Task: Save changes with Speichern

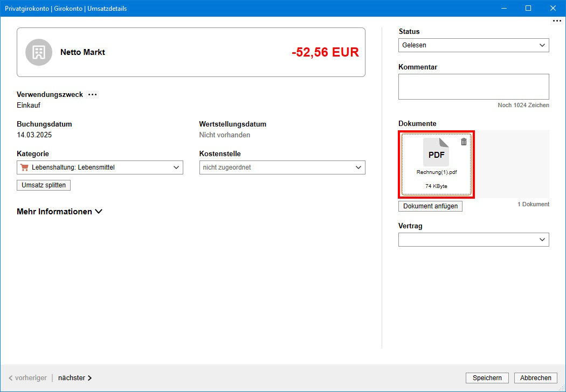Action: tap(487, 377)
